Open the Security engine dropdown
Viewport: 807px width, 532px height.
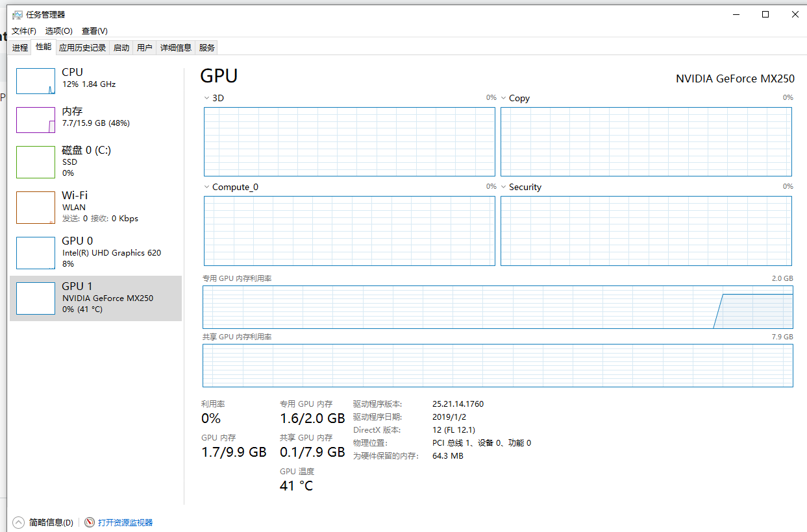point(503,187)
